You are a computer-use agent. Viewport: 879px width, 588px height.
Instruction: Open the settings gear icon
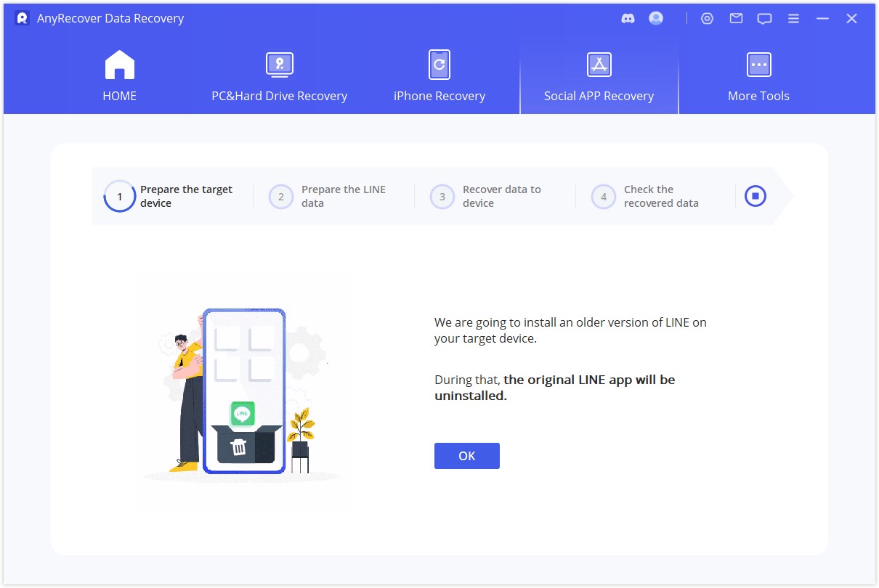[707, 18]
